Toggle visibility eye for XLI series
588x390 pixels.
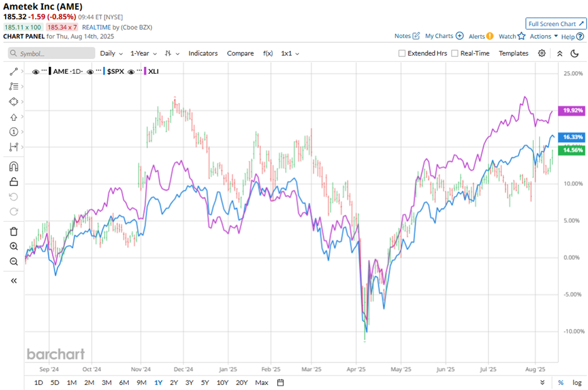click(131, 72)
